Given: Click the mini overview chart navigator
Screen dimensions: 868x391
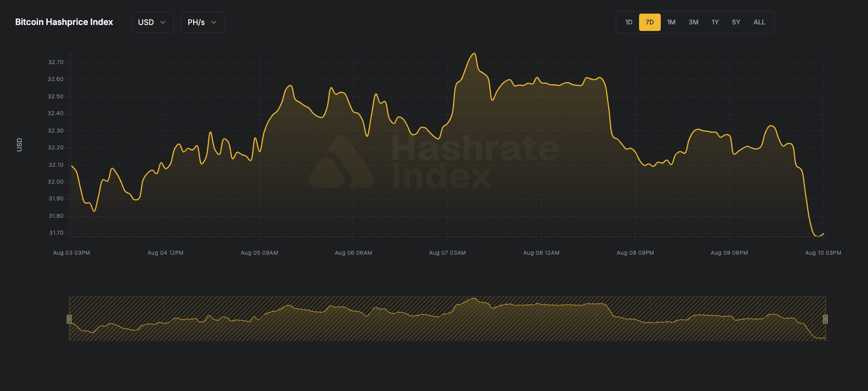Looking at the screenshot, I should pos(447,319).
